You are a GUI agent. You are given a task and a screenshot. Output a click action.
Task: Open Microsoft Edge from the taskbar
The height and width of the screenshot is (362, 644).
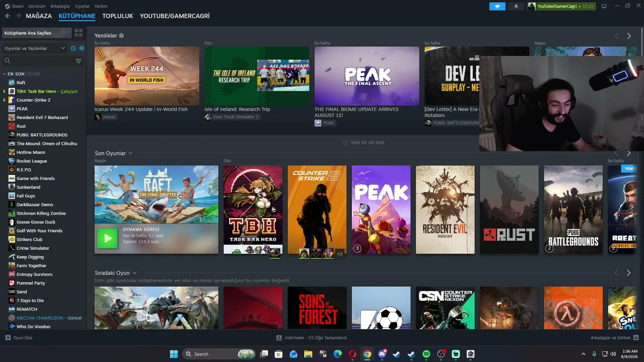(x=338, y=354)
